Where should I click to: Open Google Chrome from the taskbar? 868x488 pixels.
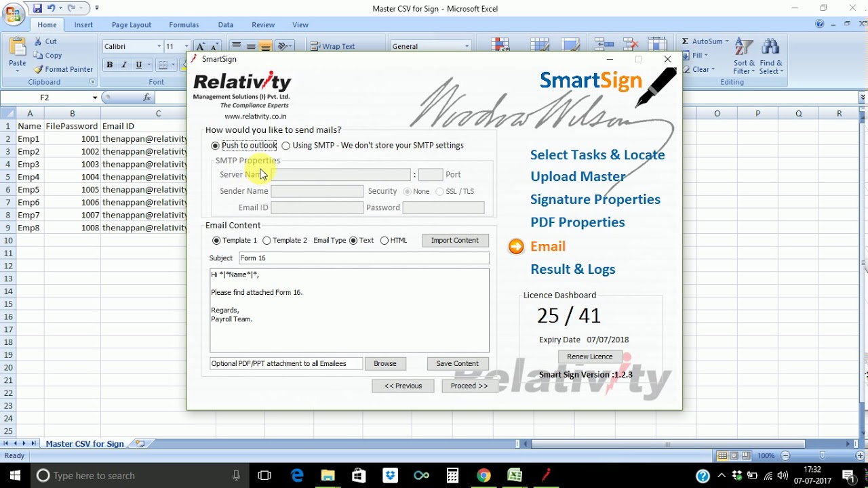coord(484,475)
